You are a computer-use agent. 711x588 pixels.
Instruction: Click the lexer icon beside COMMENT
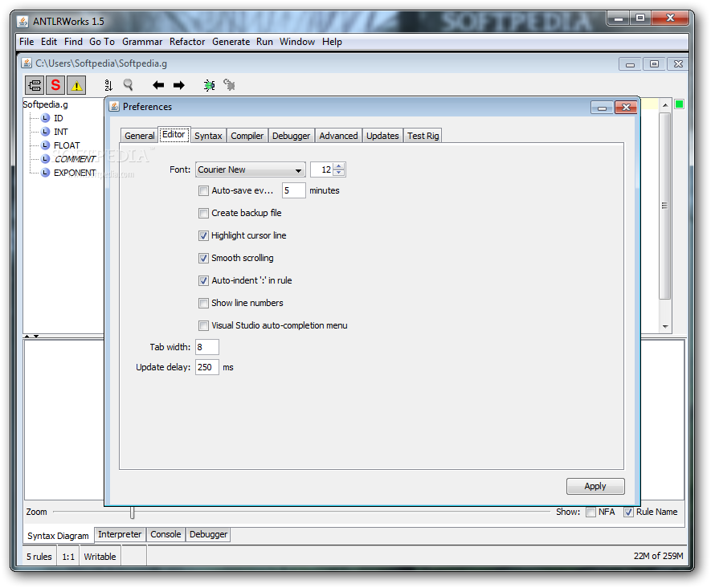coord(45,159)
